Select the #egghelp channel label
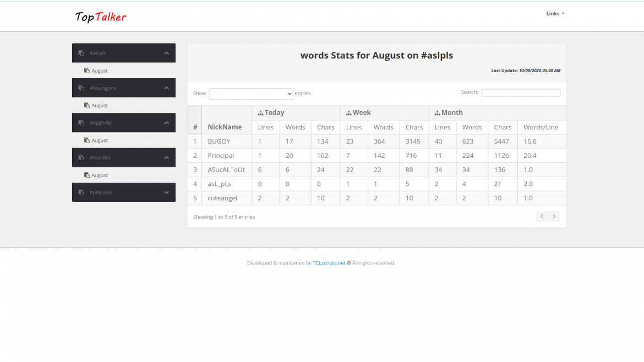 [101, 123]
